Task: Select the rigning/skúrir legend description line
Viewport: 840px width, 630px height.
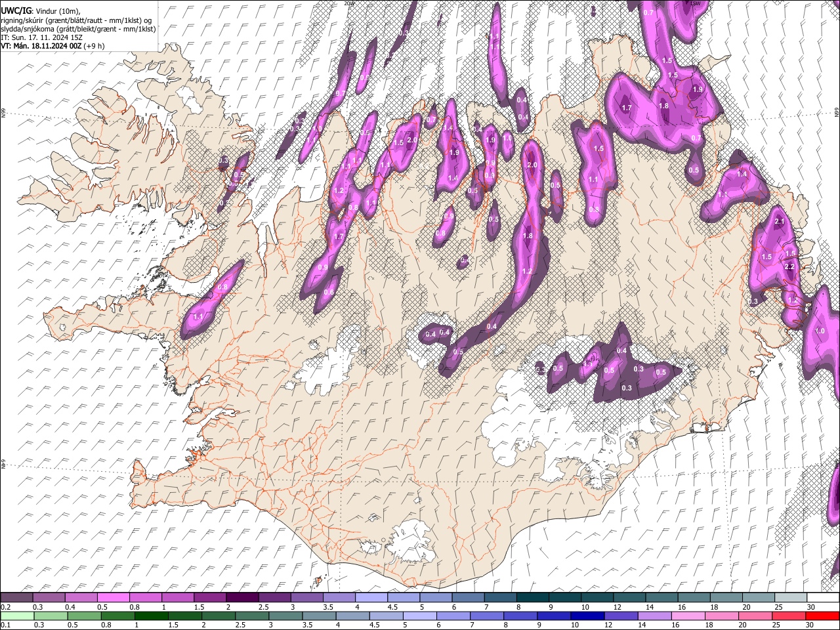Action: coord(76,20)
